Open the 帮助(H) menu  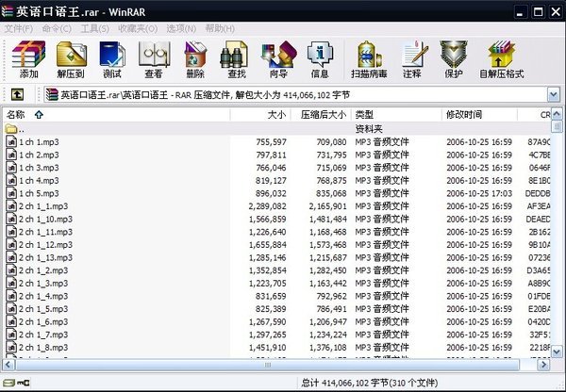220,29
